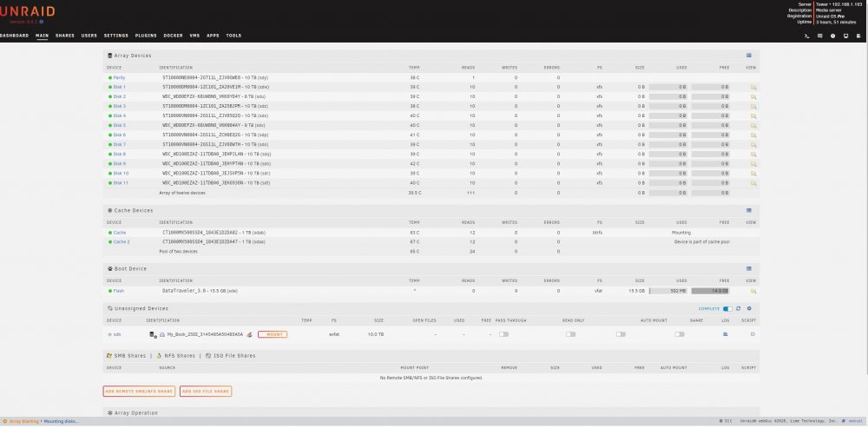Viewport: 868px width, 428px height.
Task: Open the terminal icon in the header
Action: click(x=806, y=36)
